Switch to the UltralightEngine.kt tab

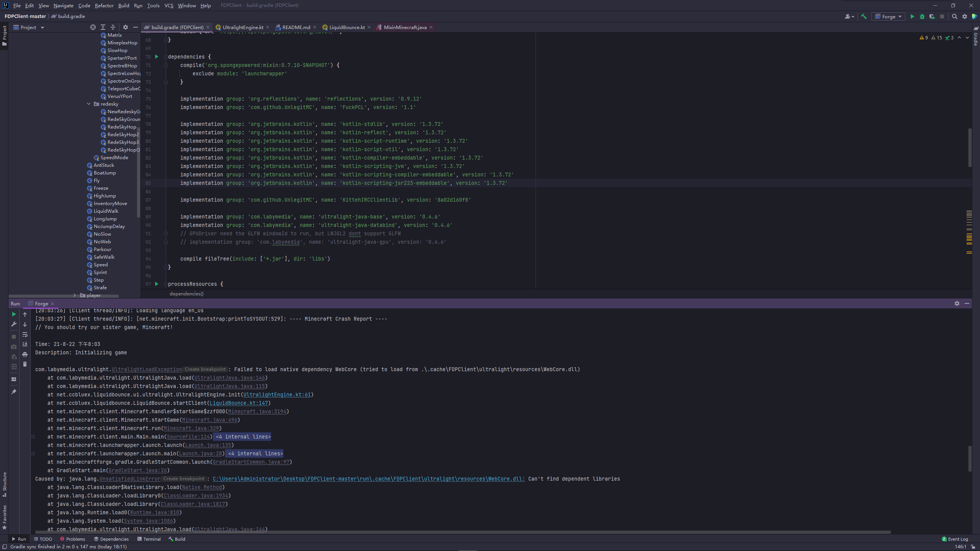tap(243, 27)
